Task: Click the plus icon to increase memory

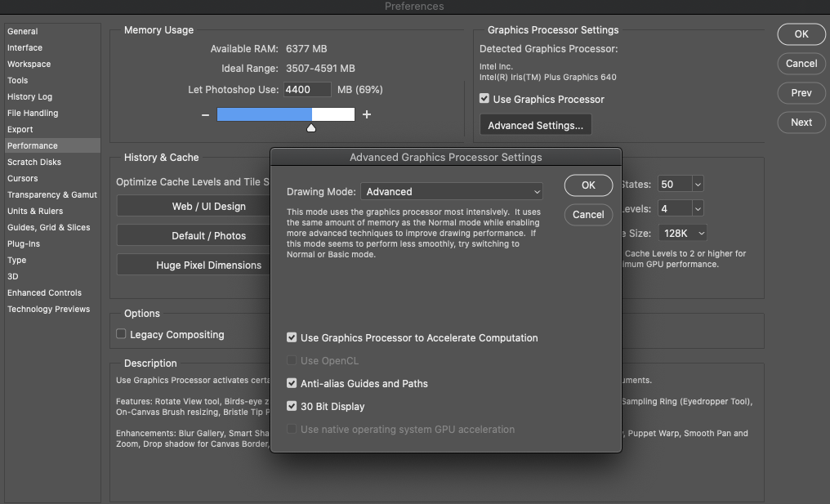Action: [367, 114]
